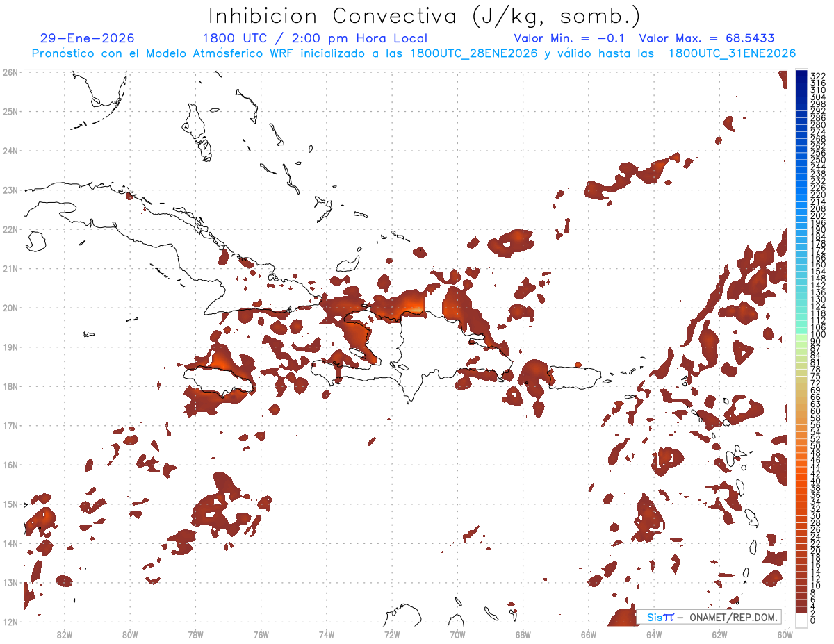Click the colorbar value 124
The image size is (834, 644).
coord(817,306)
